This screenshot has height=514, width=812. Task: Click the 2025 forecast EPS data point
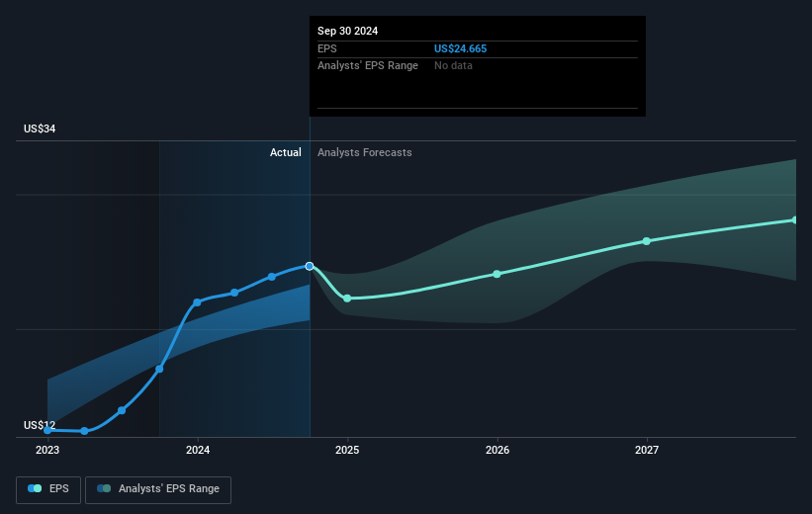click(347, 299)
